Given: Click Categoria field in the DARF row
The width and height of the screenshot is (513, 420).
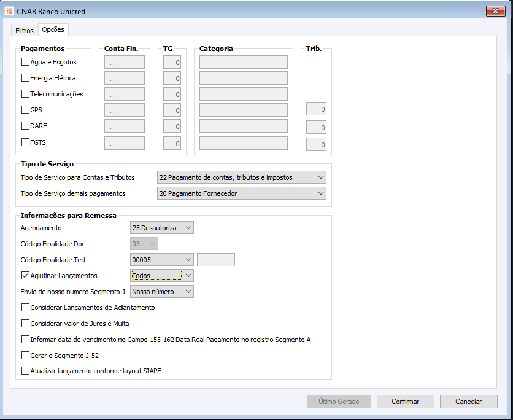Looking at the screenshot, I should [244, 126].
